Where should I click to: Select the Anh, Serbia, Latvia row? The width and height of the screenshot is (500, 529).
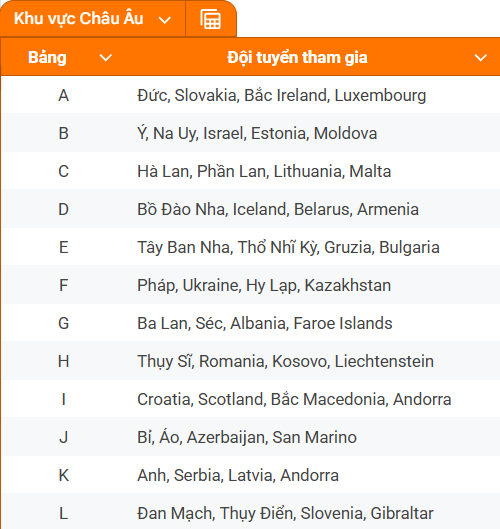250,475
